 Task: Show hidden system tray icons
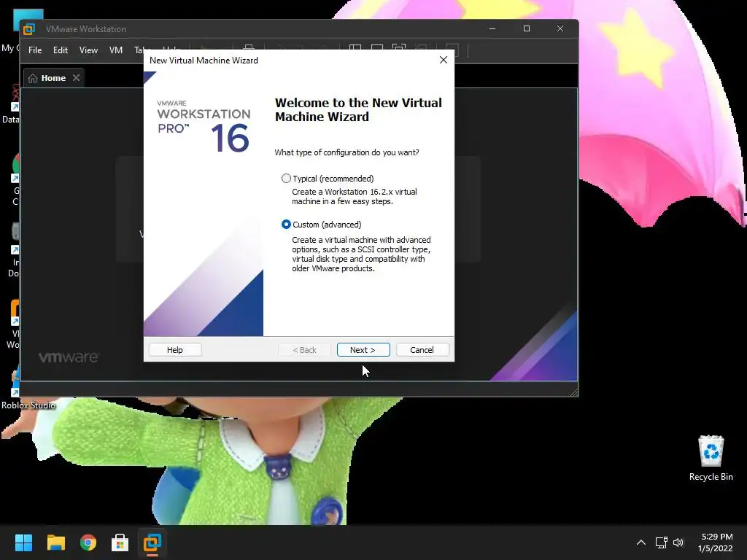641,542
